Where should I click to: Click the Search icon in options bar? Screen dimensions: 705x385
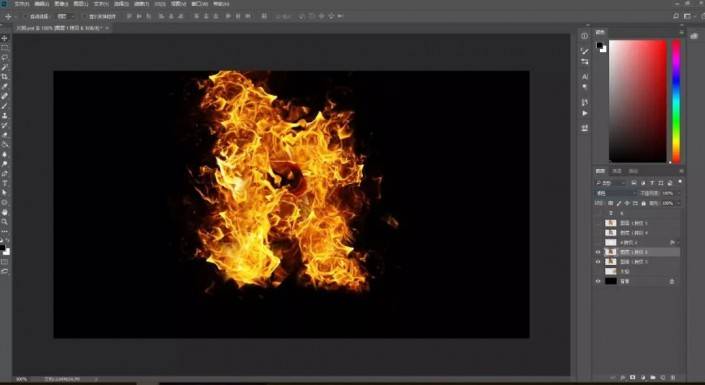[676, 16]
